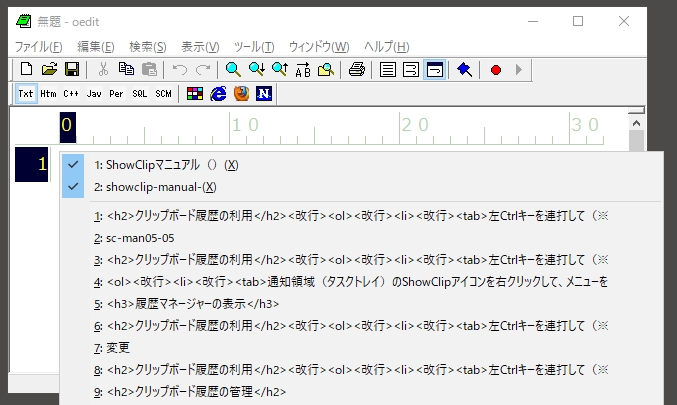This screenshot has width=677, height=405.
Task: Switch editing mode to SQL
Action: click(x=139, y=94)
